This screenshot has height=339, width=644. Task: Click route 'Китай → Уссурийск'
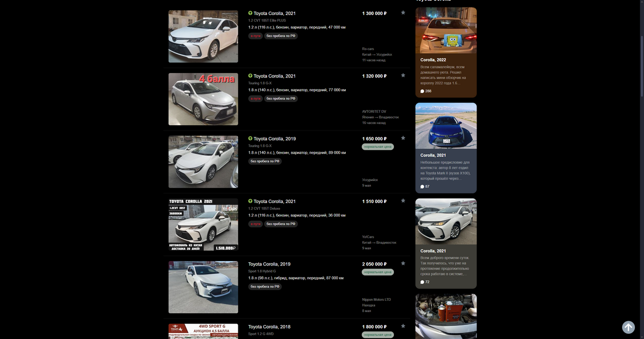click(377, 55)
